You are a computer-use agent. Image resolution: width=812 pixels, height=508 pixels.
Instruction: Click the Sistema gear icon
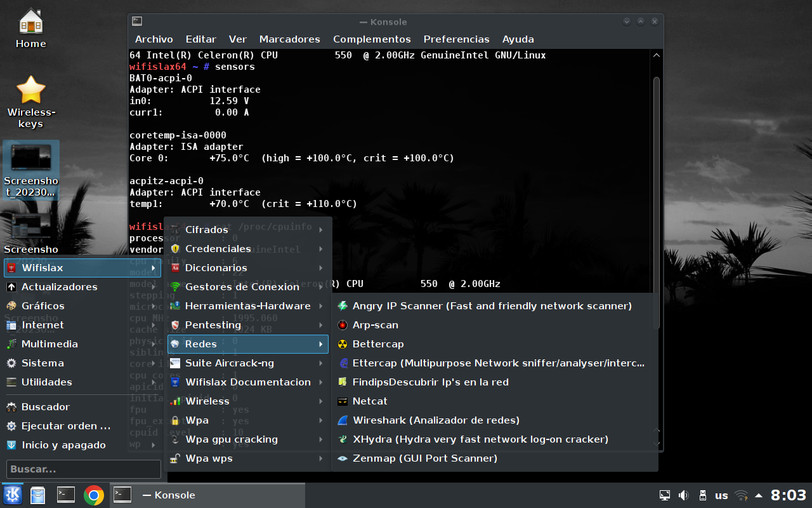[x=11, y=363]
